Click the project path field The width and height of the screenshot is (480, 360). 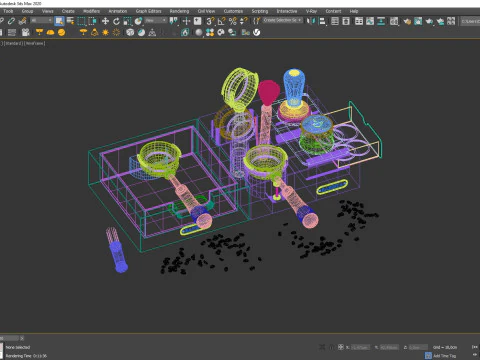click(x=470, y=21)
